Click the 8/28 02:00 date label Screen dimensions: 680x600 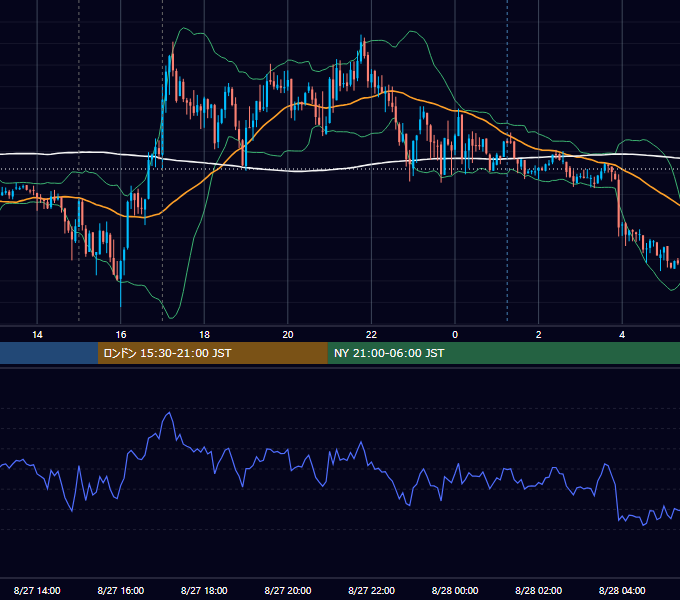click(539, 590)
